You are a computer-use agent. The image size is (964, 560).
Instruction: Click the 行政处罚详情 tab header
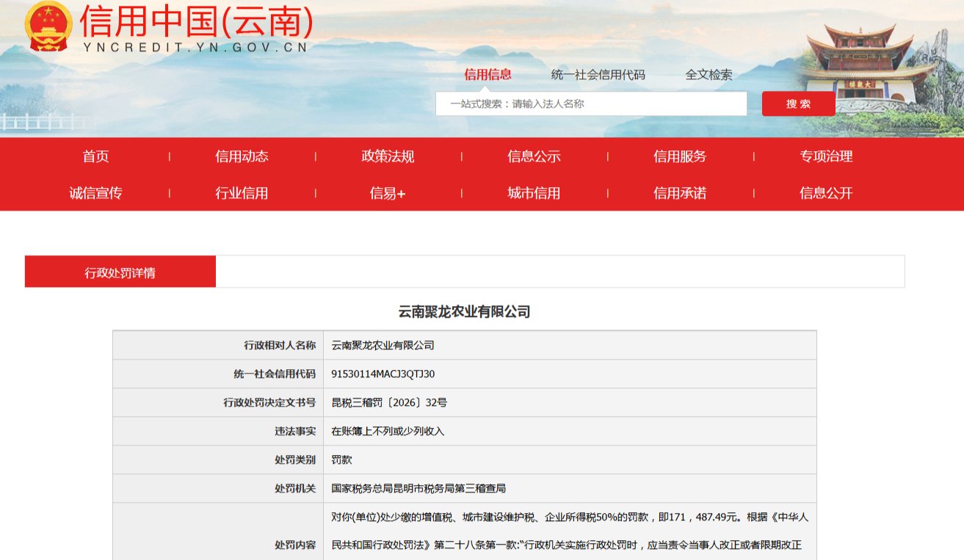(x=120, y=272)
